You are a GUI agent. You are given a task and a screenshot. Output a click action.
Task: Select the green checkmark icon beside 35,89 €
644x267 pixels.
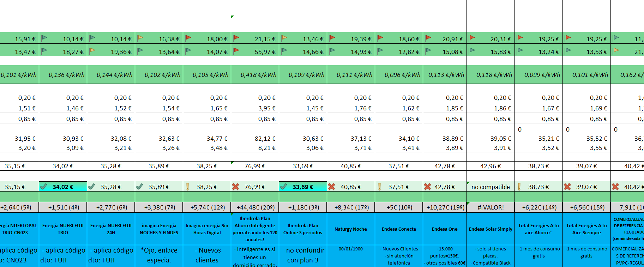pyautogui.click(x=140, y=187)
